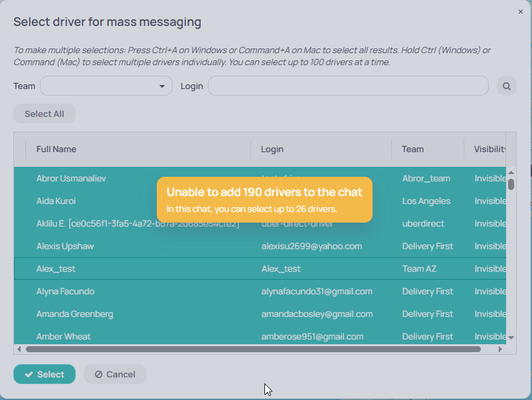532x400 pixels.
Task: Click the search magnifier icon button
Action: coord(507,86)
